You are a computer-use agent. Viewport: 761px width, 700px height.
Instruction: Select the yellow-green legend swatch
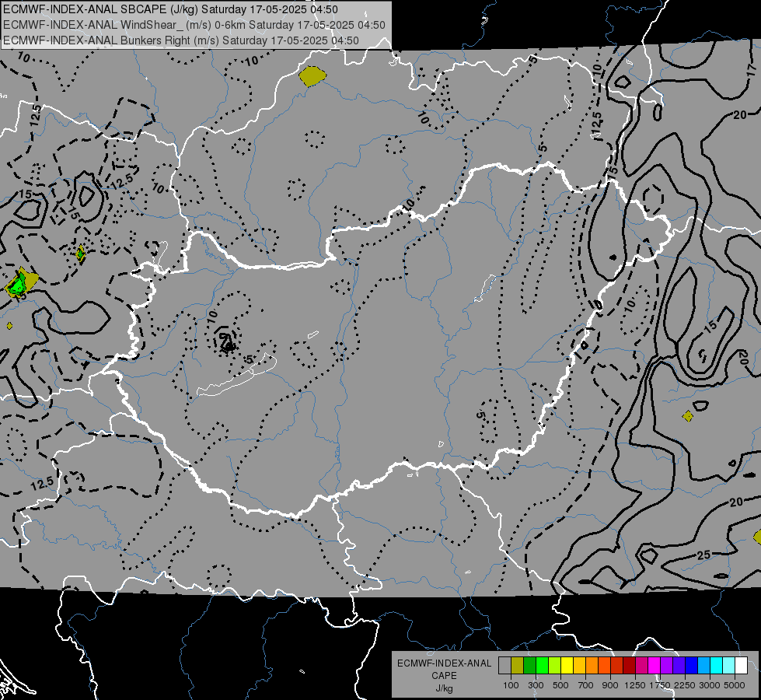pyautogui.click(x=554, y=665)
